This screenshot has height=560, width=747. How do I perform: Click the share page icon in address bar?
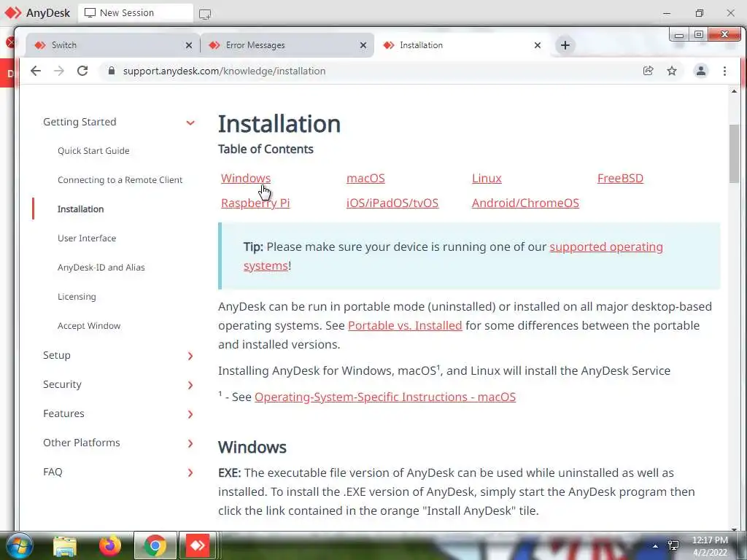click(648, 71)
